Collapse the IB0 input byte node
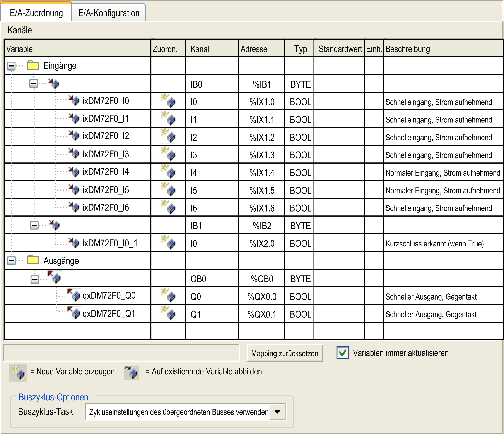The height and width of the screenshot is (434, 504). click(x=34, y=83)
